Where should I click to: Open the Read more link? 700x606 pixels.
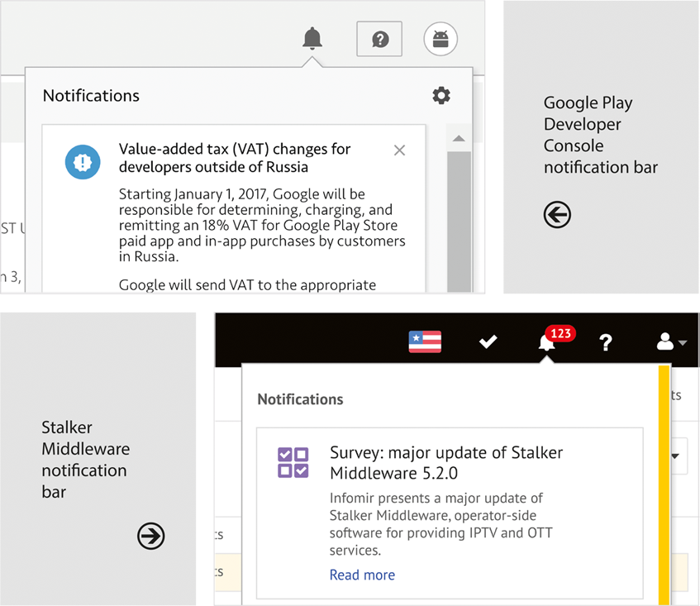click(362, 575)
